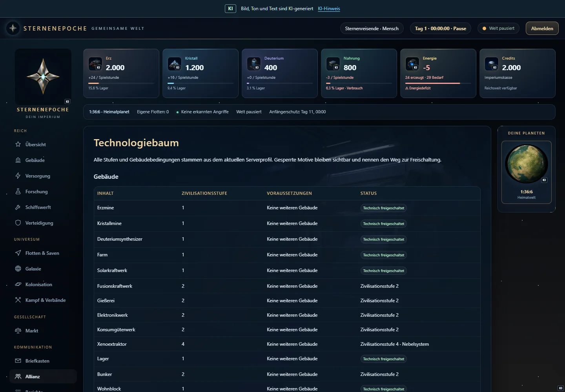Image resolution: width=565 pixels, height=392 pixels.
Task: Click the large empire star emblem
Action: pos(43,76)
